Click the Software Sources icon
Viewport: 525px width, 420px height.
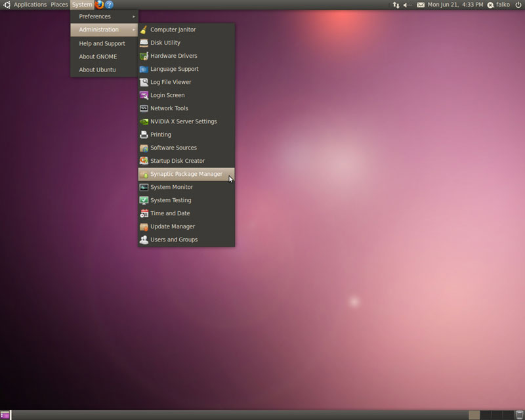[x=144, y=148]
